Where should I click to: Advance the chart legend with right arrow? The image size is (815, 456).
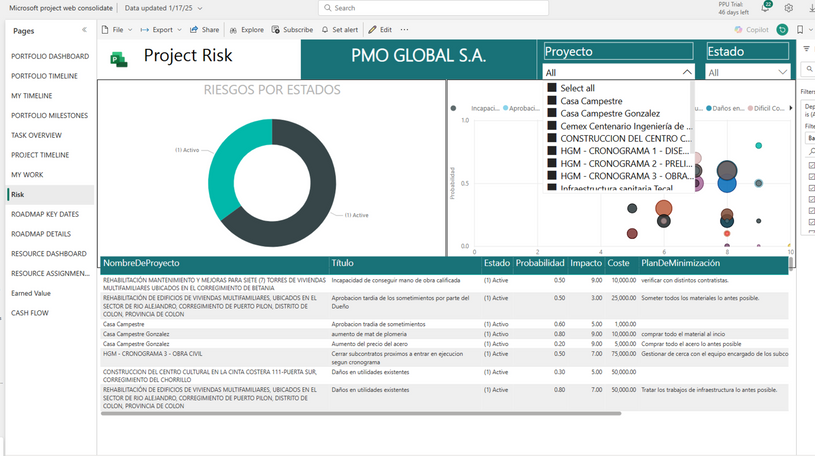pos(791,108)
